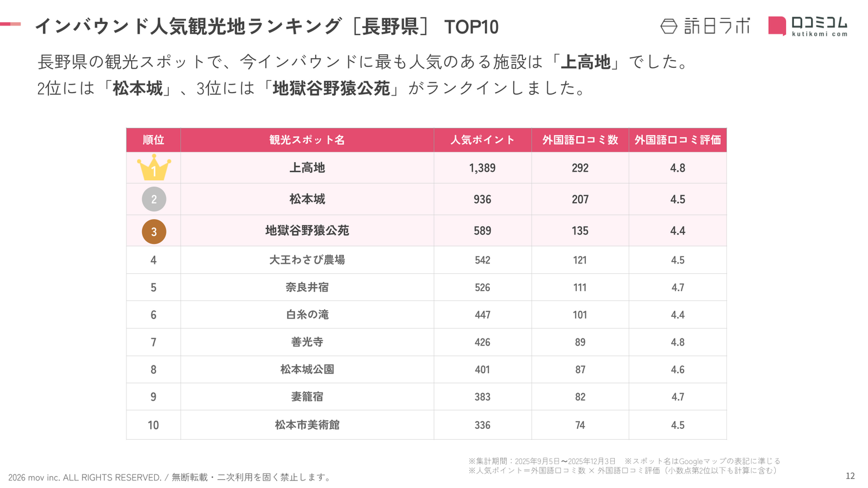The width and height of the screenshot is (868, 488).
Task: Select the 順位 column header
Action: point(154,140)
